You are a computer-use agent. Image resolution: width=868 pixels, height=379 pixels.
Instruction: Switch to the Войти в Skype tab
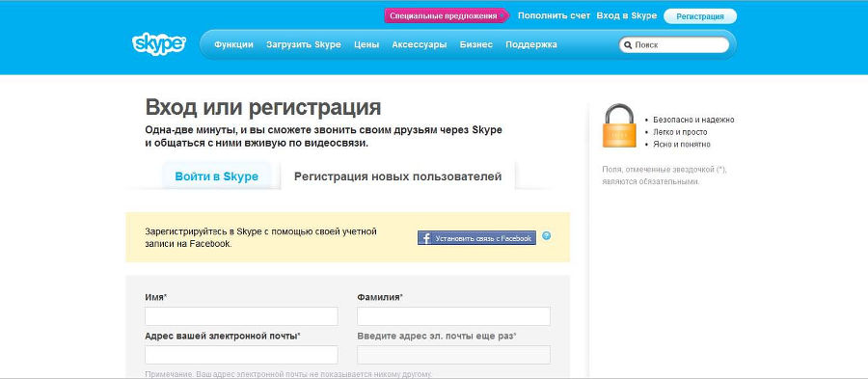click(216, 176)
